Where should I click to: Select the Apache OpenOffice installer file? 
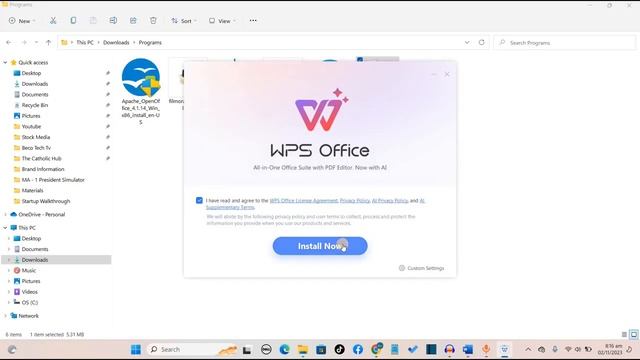click(x=141, y=92)
